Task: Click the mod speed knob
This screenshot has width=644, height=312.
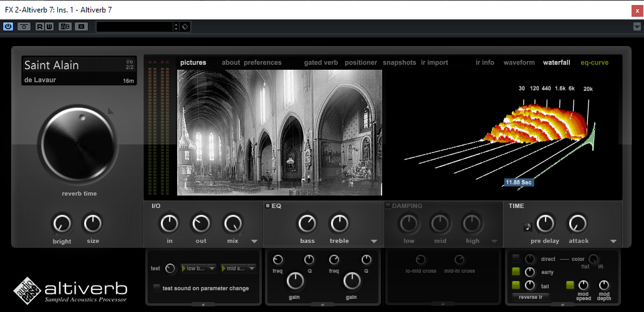Action: (584, 285)
